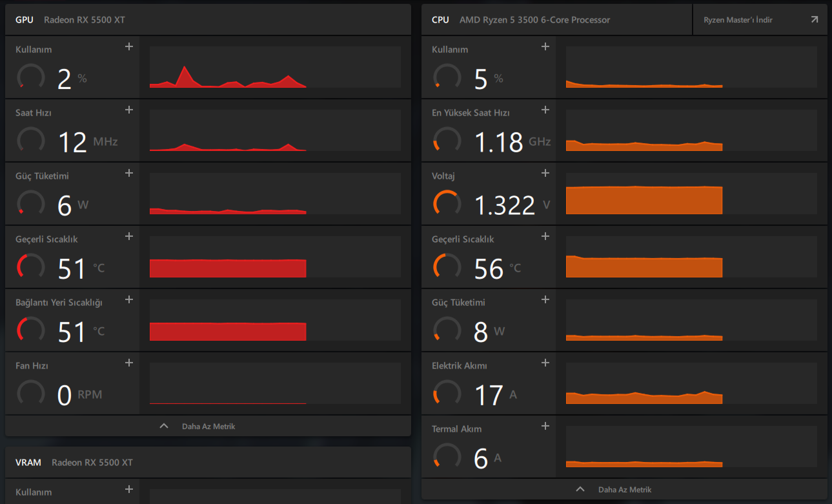Click the CPU Geçerli Sıcaklık orange graph
832x504 pixels.
coord(691,257)
